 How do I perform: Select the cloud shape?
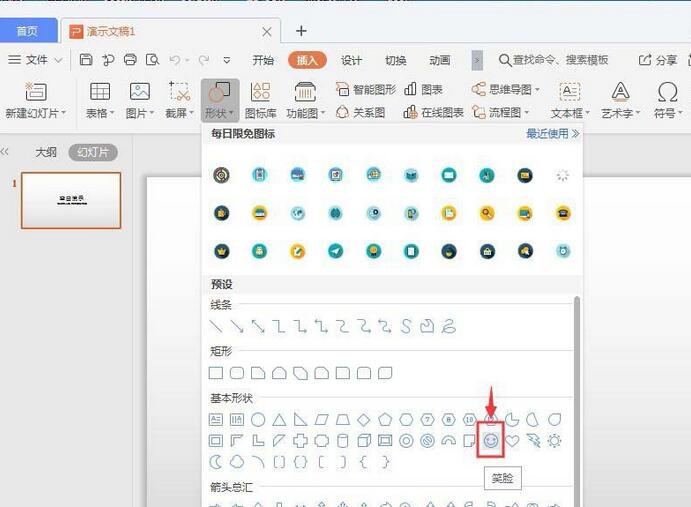tap(237, 462)
